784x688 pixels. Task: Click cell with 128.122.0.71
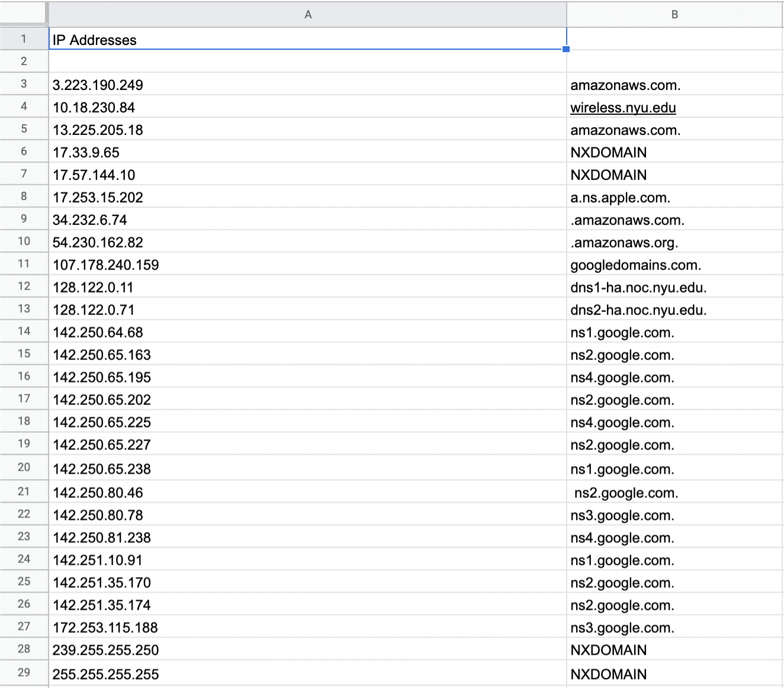pos(307,310)
